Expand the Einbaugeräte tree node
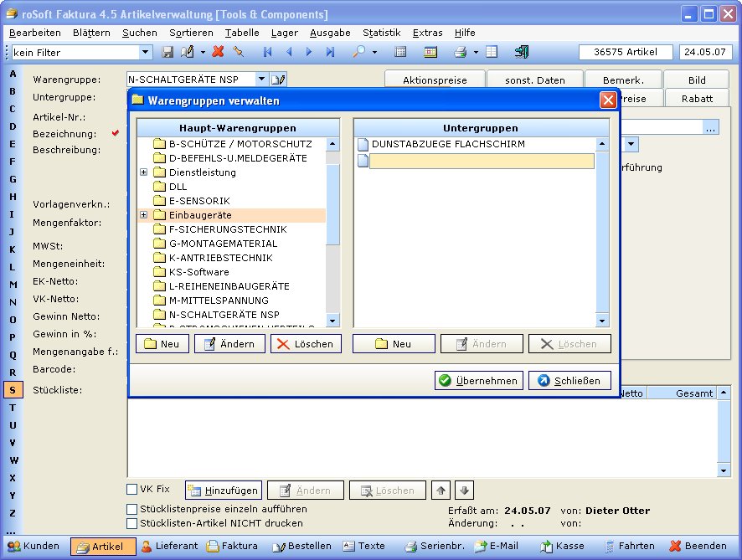The width and height of the screenshot is (742, 560). click(x=143, y=215)
